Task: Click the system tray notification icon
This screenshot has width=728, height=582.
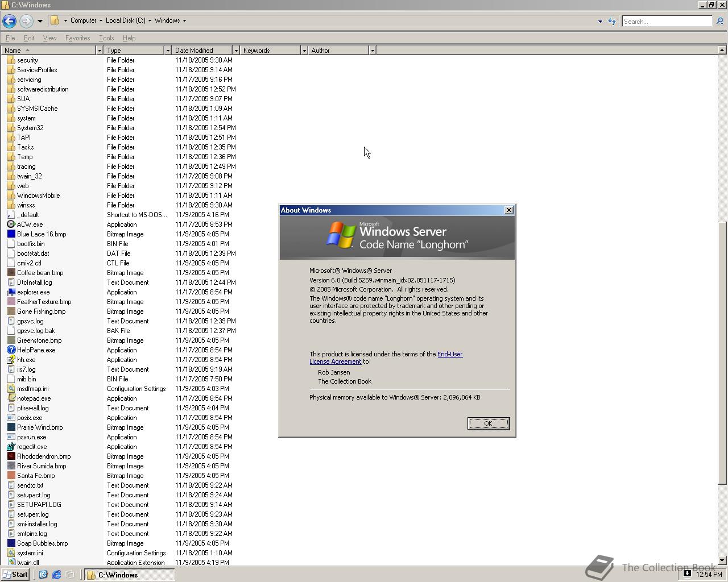Action: (687, 574)
